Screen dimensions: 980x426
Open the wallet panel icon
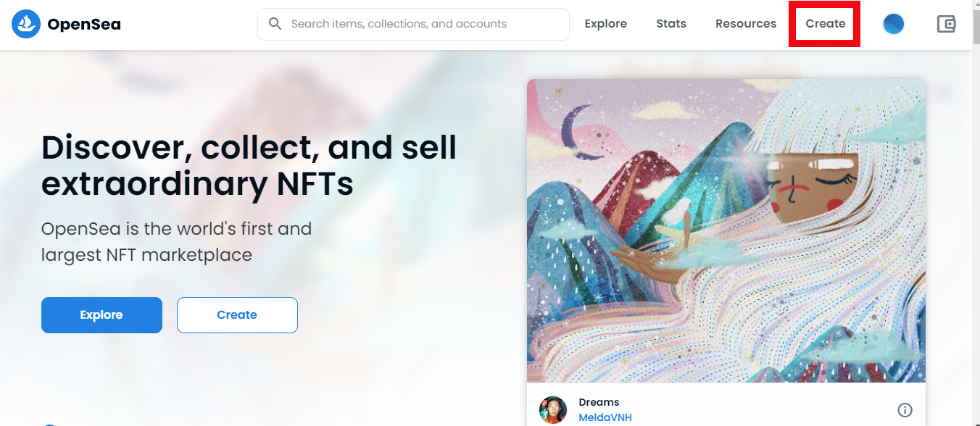point(946,24)
